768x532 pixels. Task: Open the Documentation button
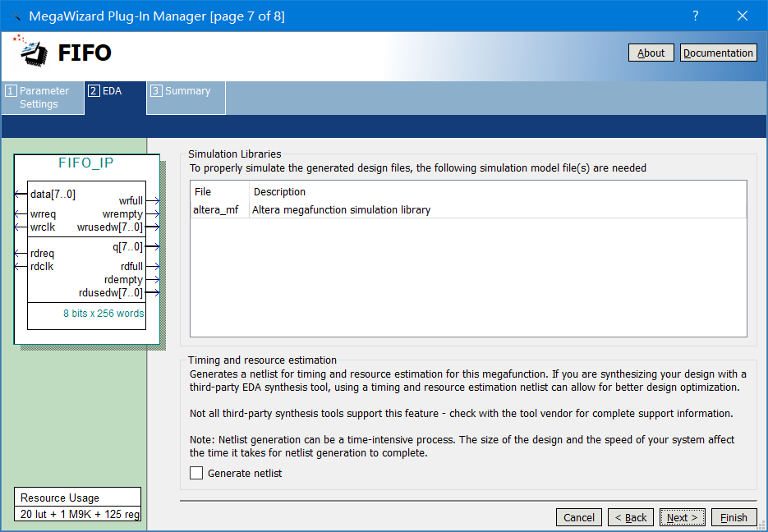[x=718, y=53]
